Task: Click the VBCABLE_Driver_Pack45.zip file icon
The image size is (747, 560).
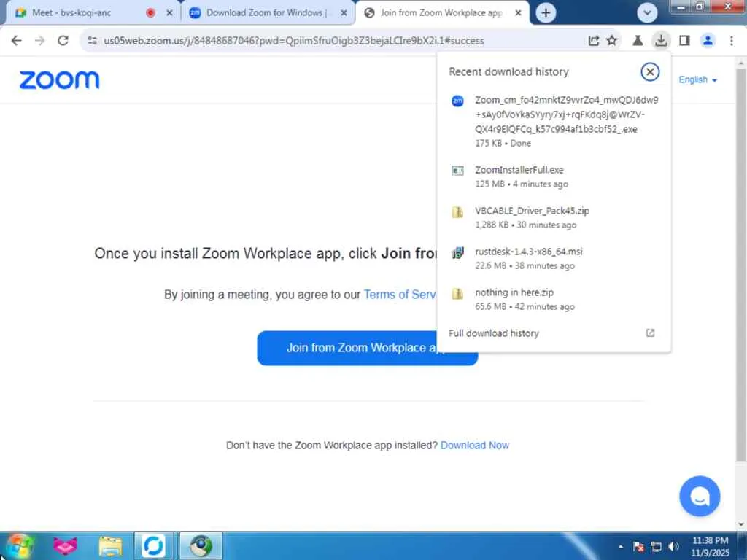Action: click(457, 212)
